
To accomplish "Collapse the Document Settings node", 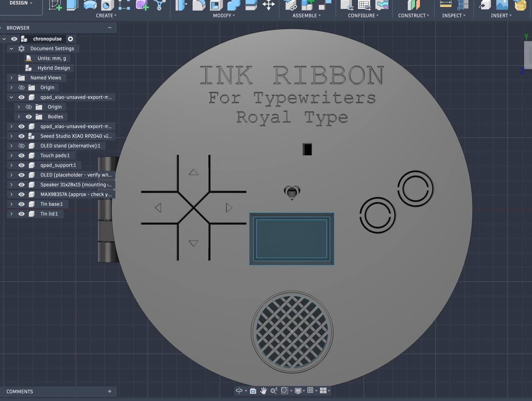I will tap(11, 48).
